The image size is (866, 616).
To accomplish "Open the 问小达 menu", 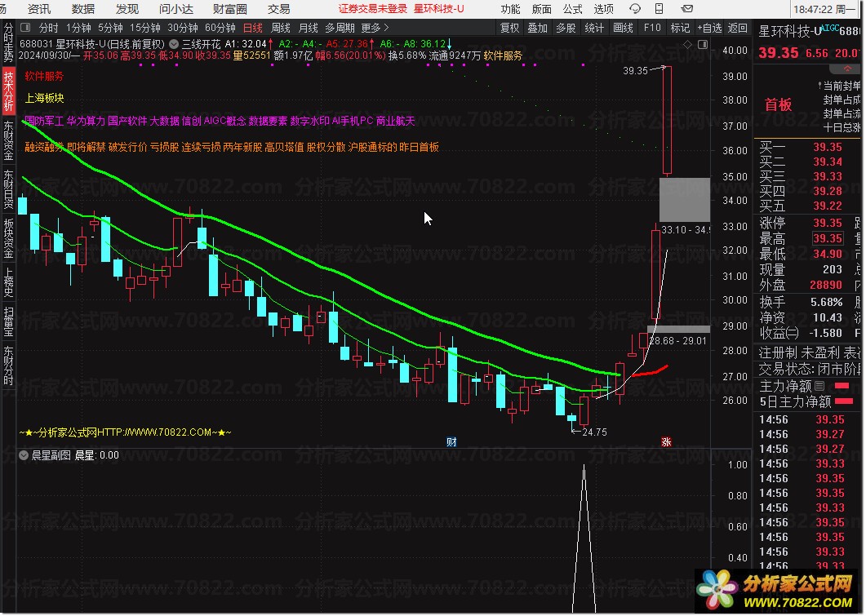I will tap(176, 10).
